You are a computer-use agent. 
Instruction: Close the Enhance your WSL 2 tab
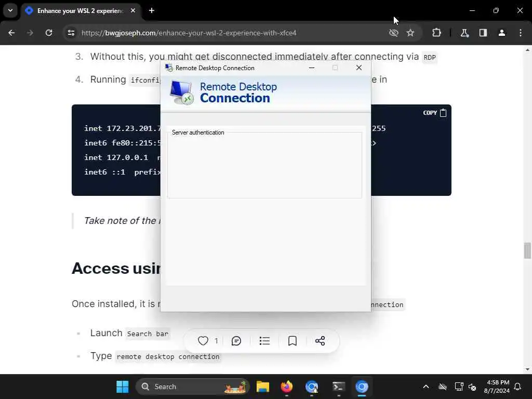133,10
